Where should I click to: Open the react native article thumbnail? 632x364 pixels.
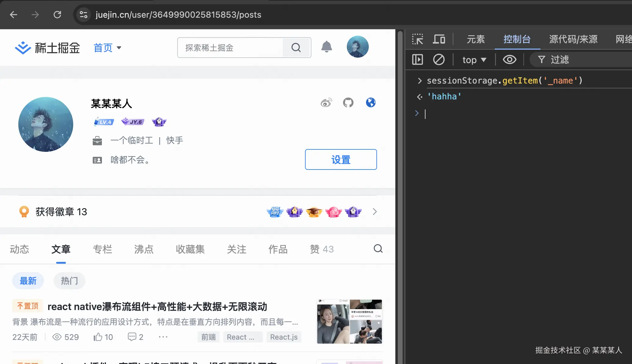pyautogui.click(x=349, y=321)
